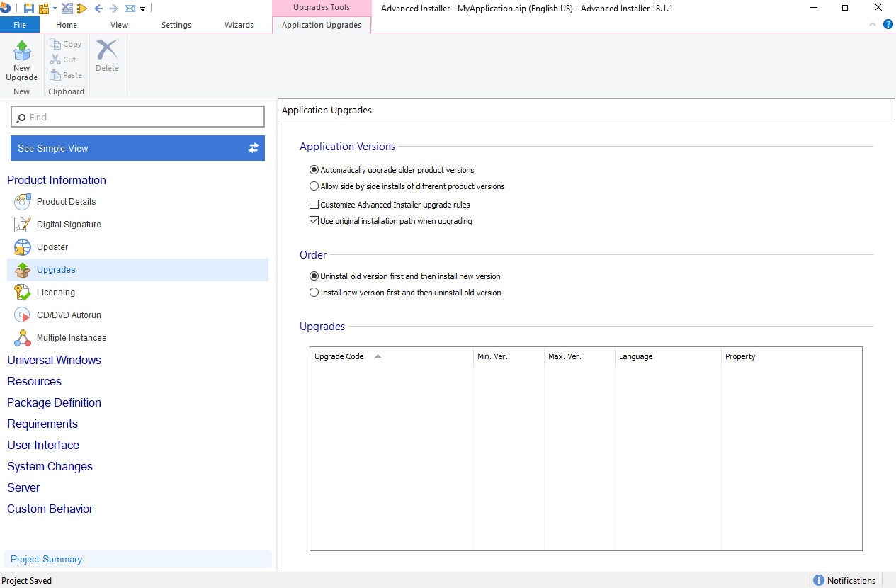Screen dimensions: 896x588
Task: Select the Application Upgrades ribbon tab
Action: [322, 25]
